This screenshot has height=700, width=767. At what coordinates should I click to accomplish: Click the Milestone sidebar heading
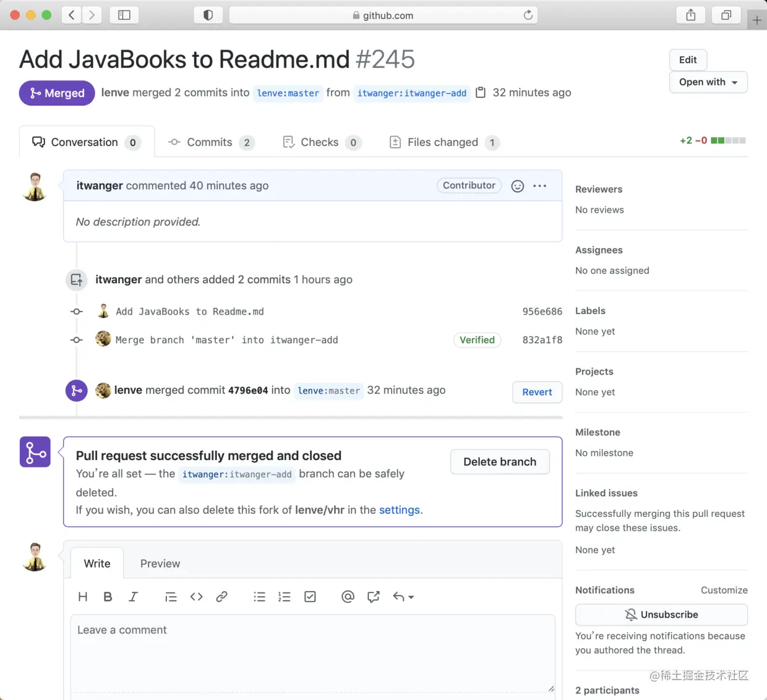pyautogui.click(x=598, y=432)
